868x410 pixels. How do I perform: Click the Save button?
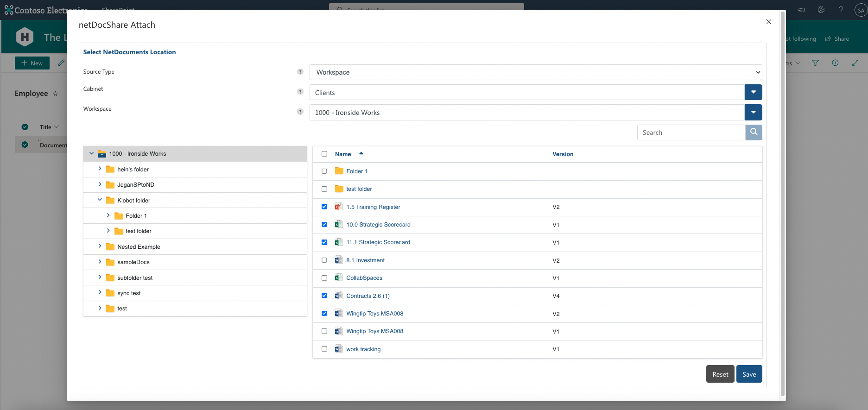click(749, 374)
